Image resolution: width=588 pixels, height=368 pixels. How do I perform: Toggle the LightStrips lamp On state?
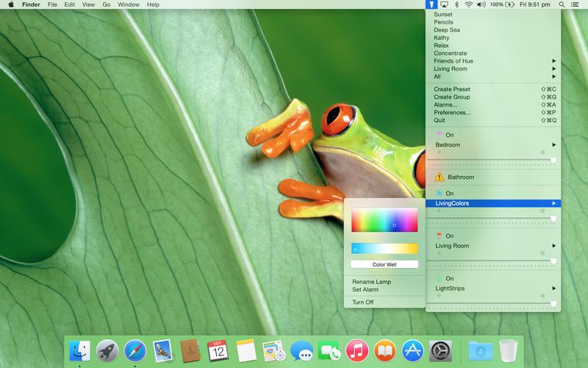pos(449,278)
